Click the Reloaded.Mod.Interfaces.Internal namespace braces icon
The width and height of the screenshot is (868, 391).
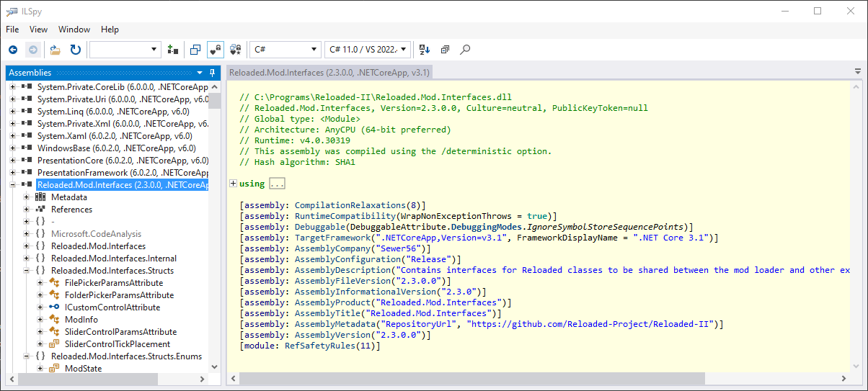coord(41,259)
